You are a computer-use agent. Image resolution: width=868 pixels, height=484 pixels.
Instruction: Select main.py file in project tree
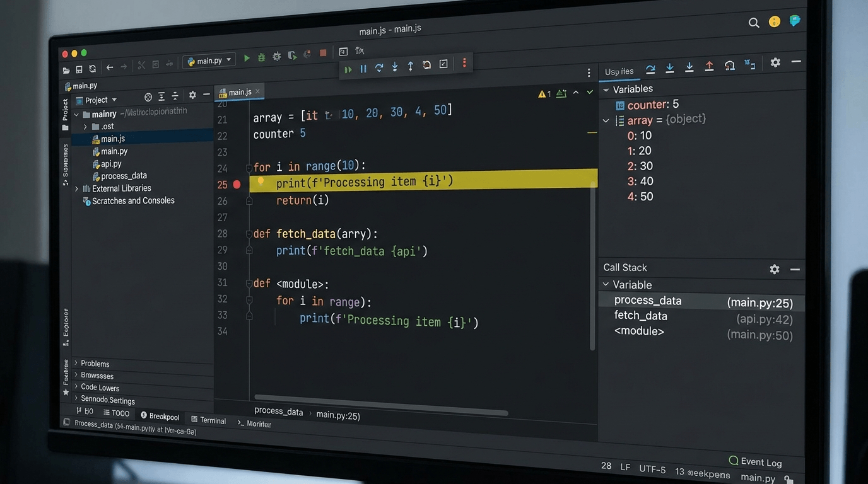pyautogui.click(x=110, y=151)
